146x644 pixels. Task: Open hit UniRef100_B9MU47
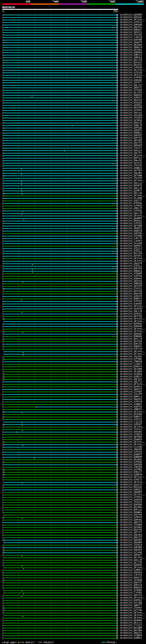[131, 30]
